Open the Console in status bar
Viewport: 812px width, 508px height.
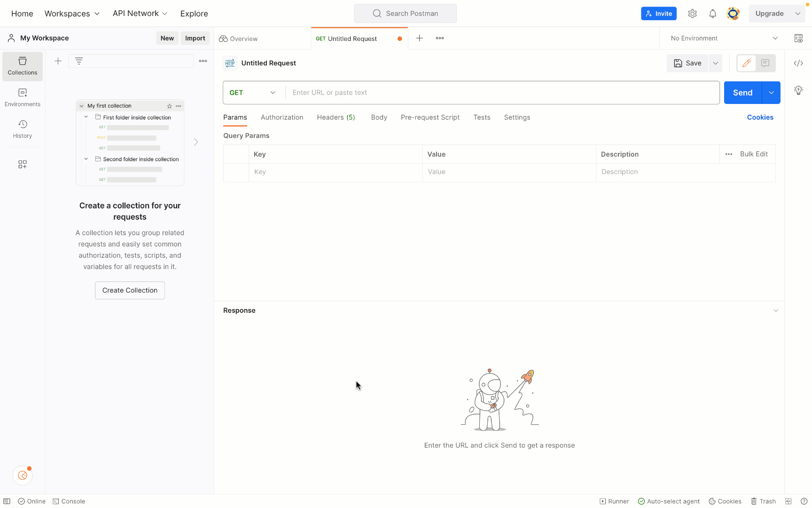click(x=69, y=501)
